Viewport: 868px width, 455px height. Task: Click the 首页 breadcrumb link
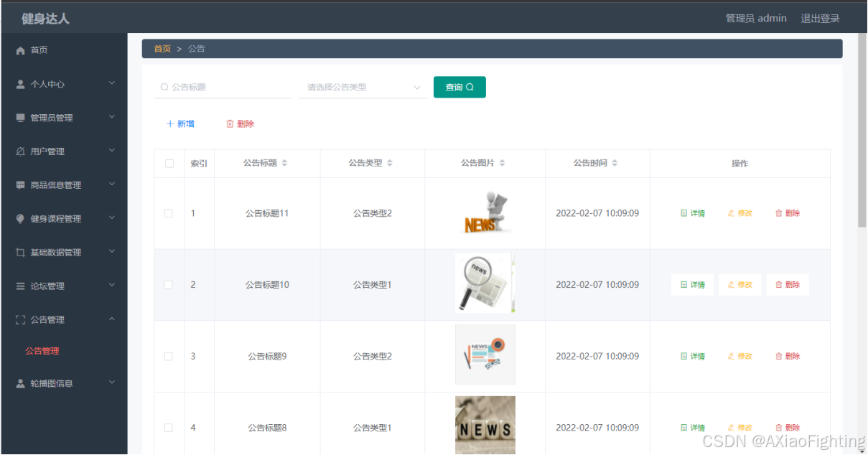pyautogui.click(x=163, y=49)
